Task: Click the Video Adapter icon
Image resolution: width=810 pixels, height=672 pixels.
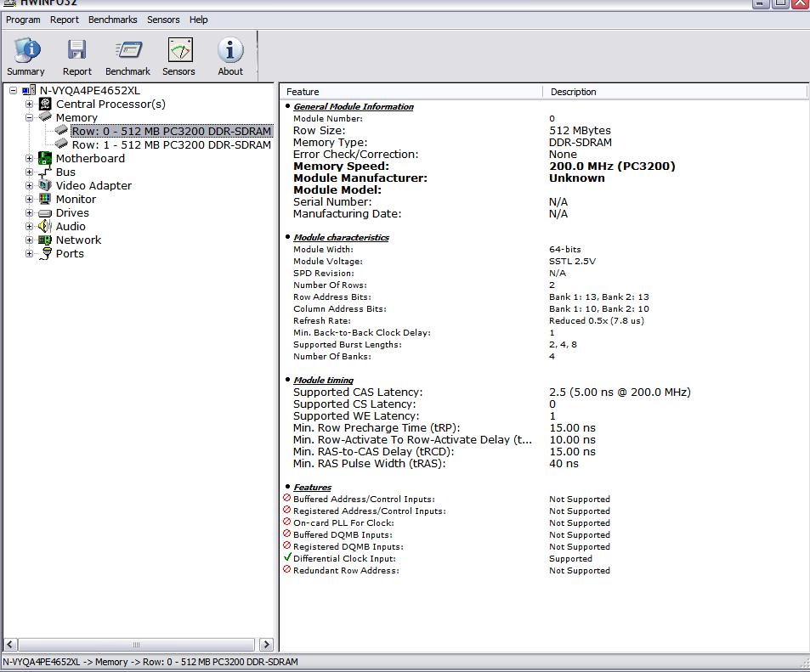Action: (45, 185)
